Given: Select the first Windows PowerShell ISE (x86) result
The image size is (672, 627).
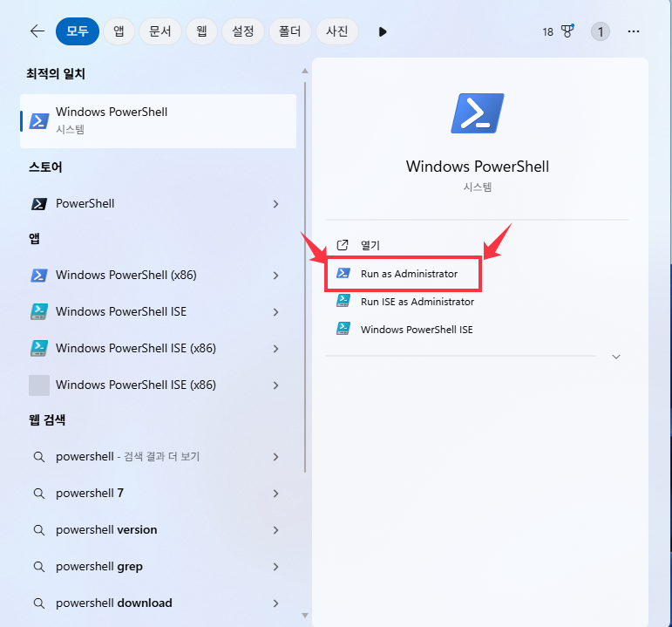Looking at the screenshot, I should click(158, 348).
